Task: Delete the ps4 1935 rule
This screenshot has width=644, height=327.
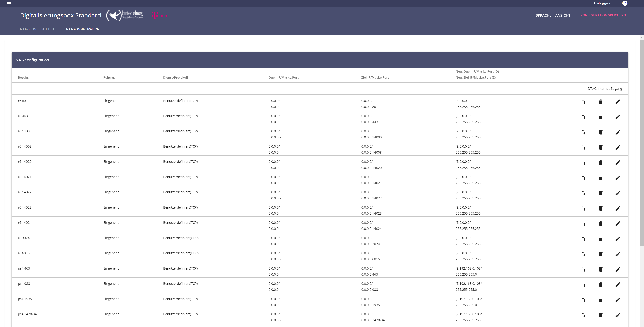Action: point(601,300)
